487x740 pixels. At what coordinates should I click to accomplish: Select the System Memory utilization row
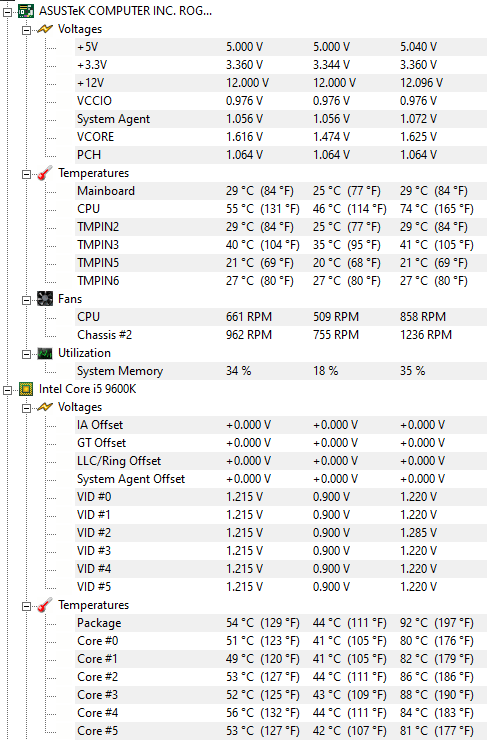pyautogui.click(x=281, y=371)
